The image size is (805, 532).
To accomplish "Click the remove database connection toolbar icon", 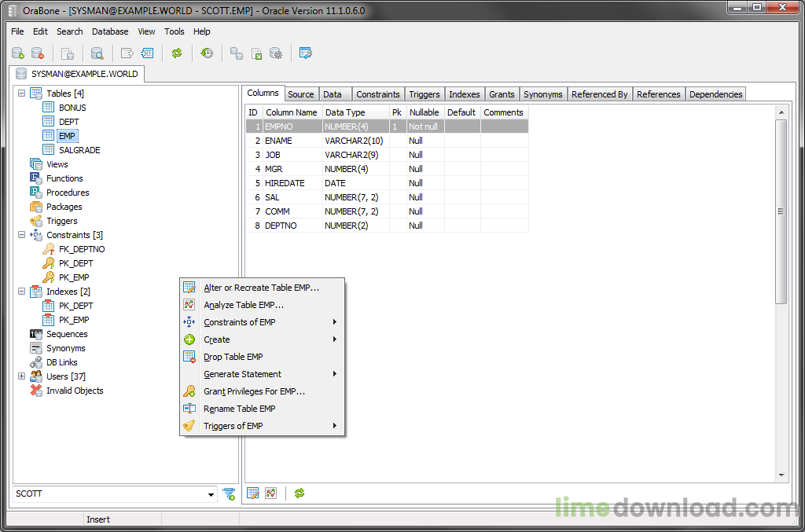I will 37,53.
